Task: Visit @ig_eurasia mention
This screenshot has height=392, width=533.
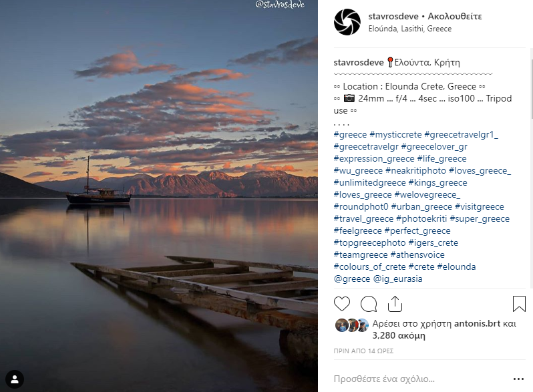Action: click(397, 279)
